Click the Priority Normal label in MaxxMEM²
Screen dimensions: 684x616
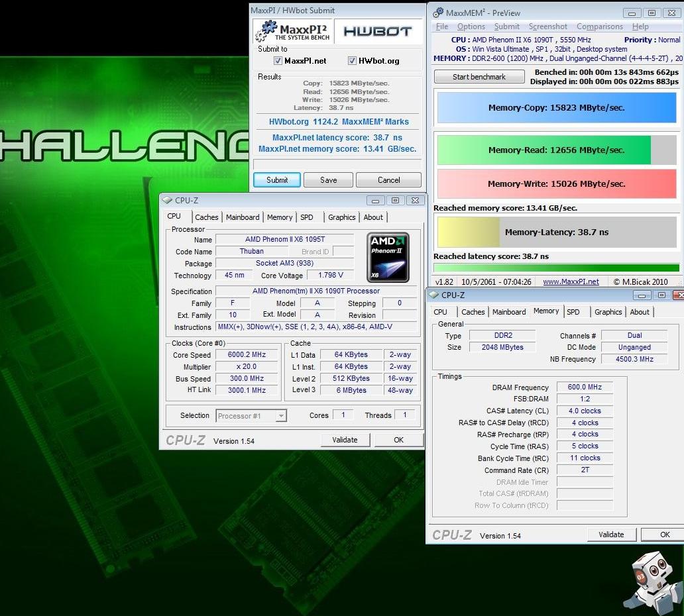tap(652, 40)
